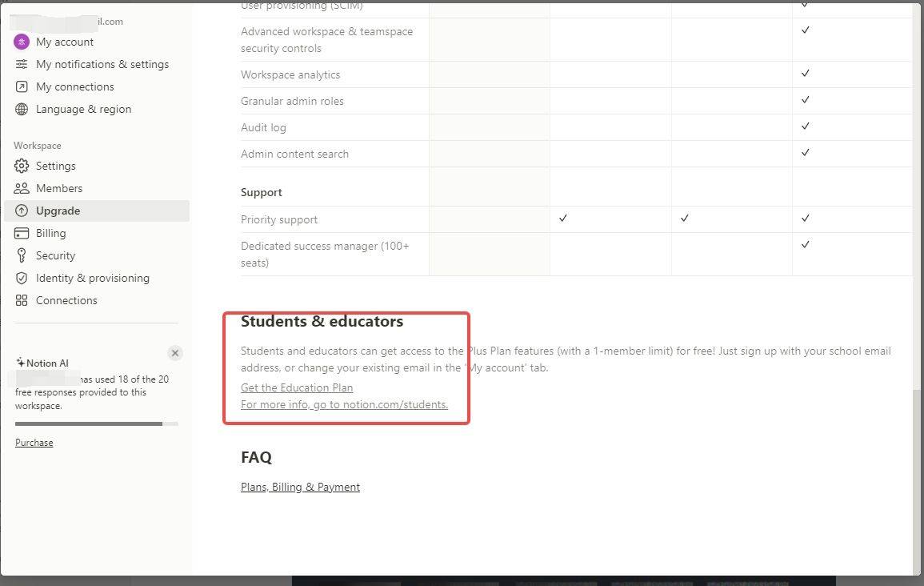This screenshot has width=924, height=586.
Task: Click the people icon beside Members
Action: tap(22, 188)
